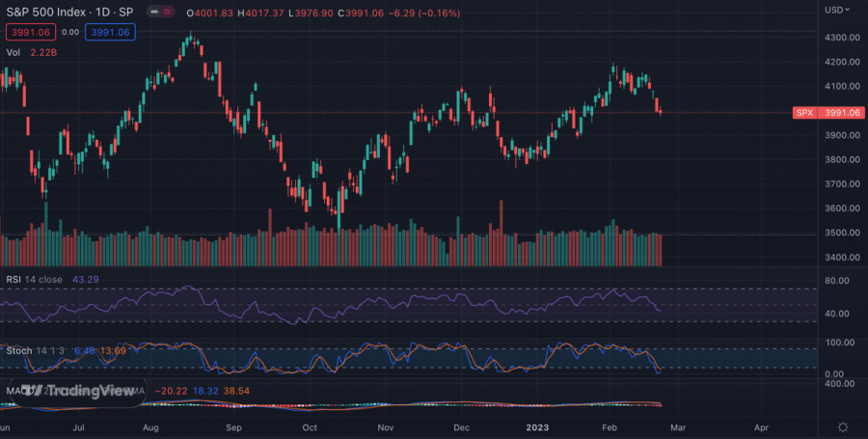Click the 3500.00 price scale label
Screen dimensions: 868x439
(x=842, y=233)
